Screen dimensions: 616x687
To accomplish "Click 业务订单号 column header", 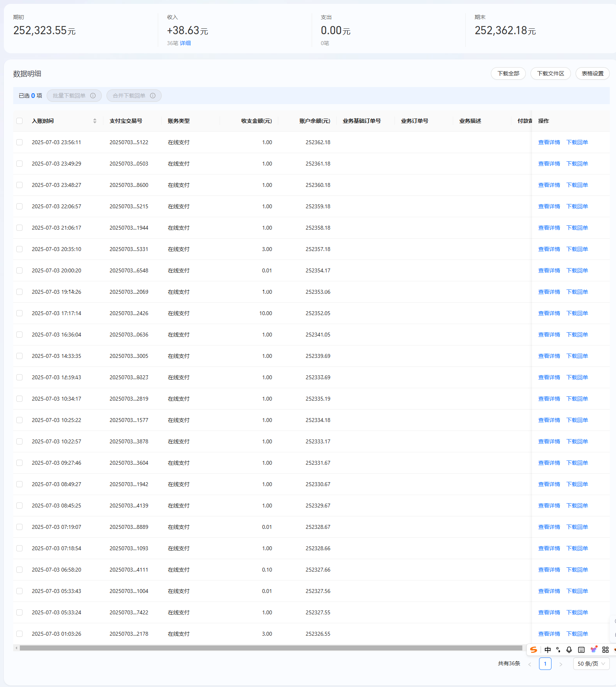I will 415,121.
